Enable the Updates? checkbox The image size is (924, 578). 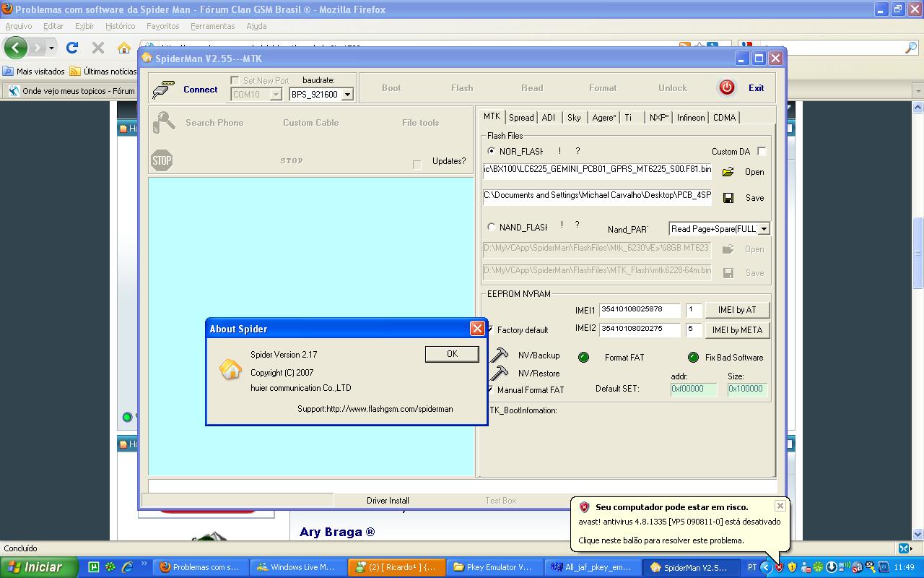click(417, 165)
